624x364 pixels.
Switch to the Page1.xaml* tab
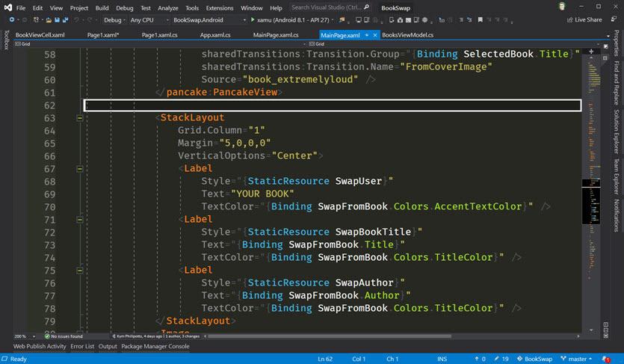(x=103, y=35)
